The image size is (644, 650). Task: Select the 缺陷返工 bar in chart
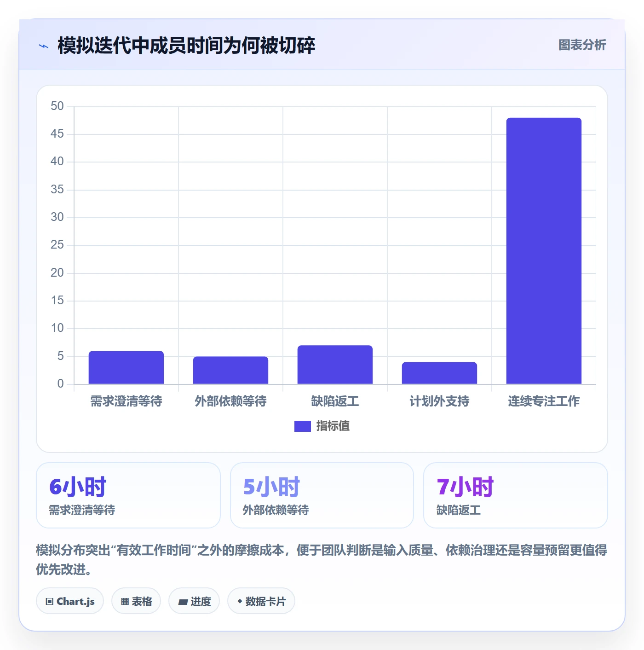[x=335, y=365]
